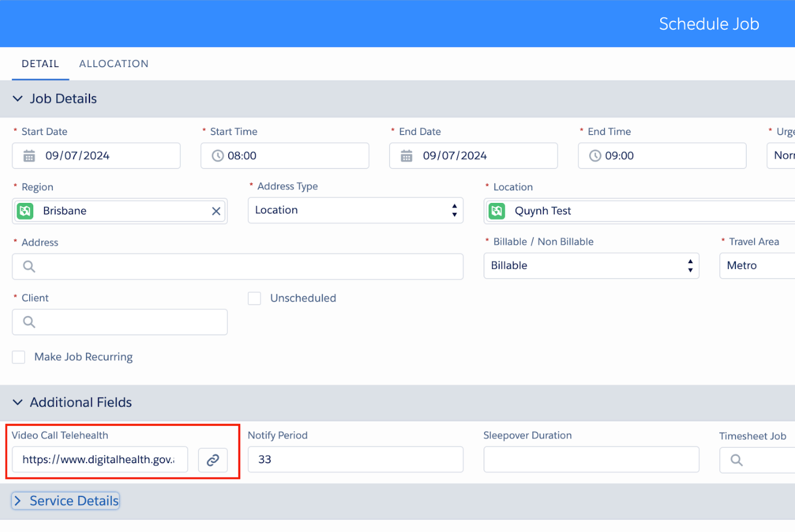
Task: Open the Billable / Non Billable dropdown
Action: coord(591,266)
